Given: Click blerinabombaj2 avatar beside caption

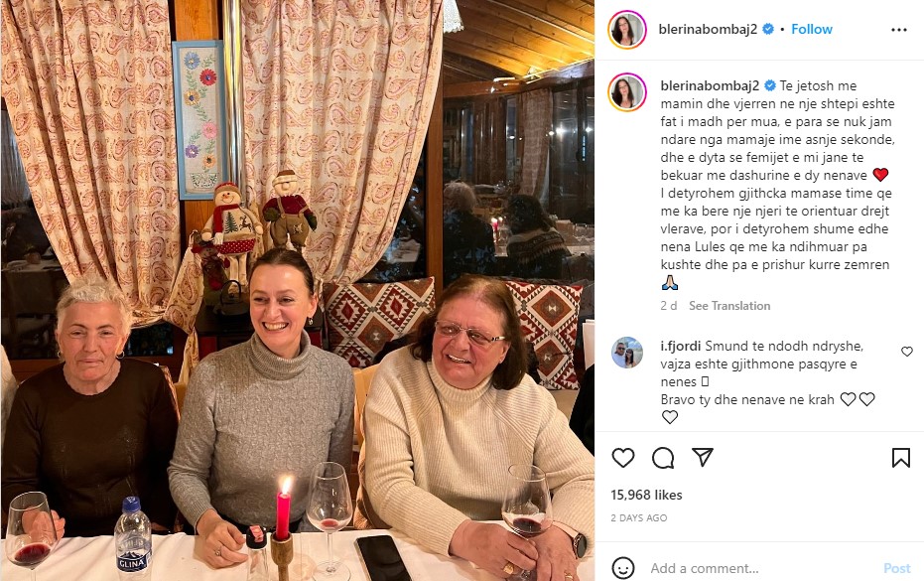Looking at the screenshot, I should tap(627, 92).
